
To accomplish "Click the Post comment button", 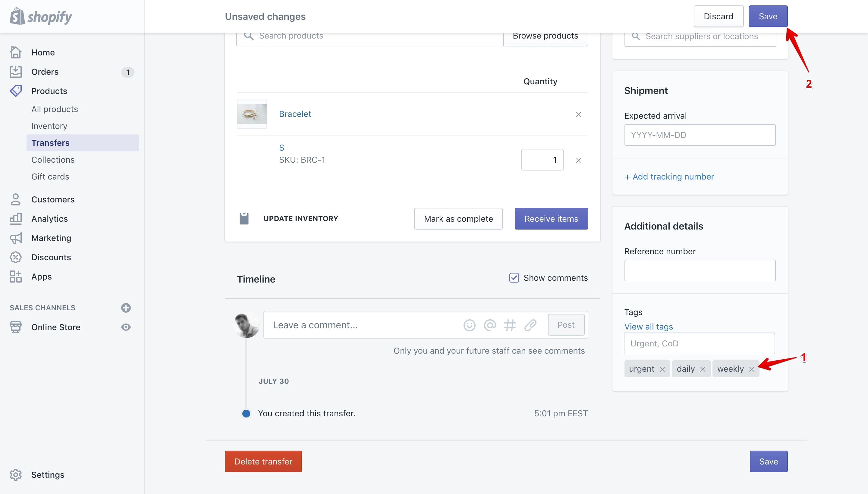I will tap(566, 325).
